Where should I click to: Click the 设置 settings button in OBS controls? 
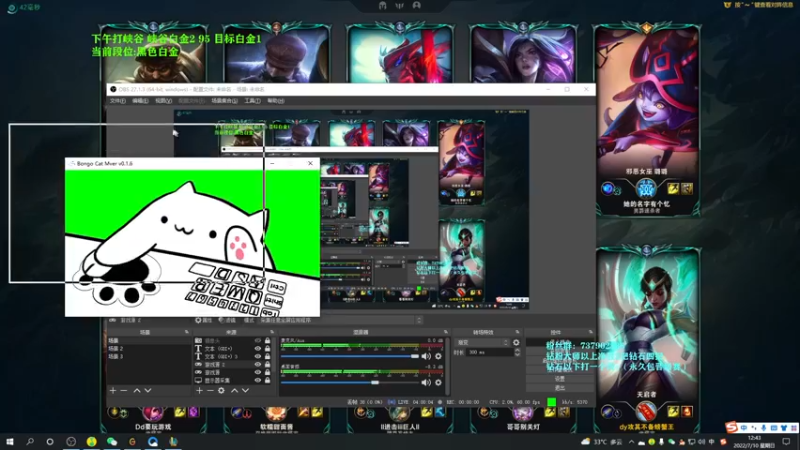tap(560, 379)
